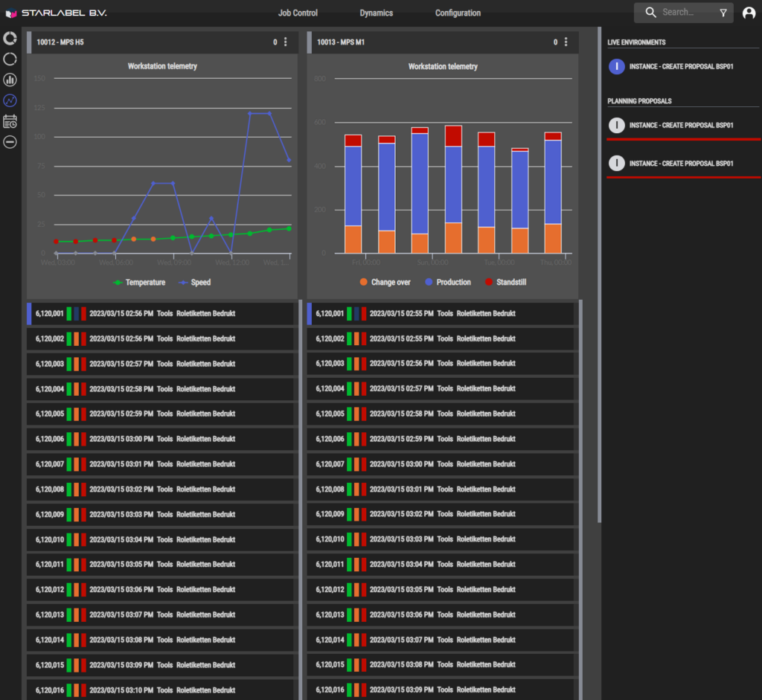762x700 pixels.
Task: Toggle the Temperature series in the legend
Action: pyautogui.click(x=139, y=283)
